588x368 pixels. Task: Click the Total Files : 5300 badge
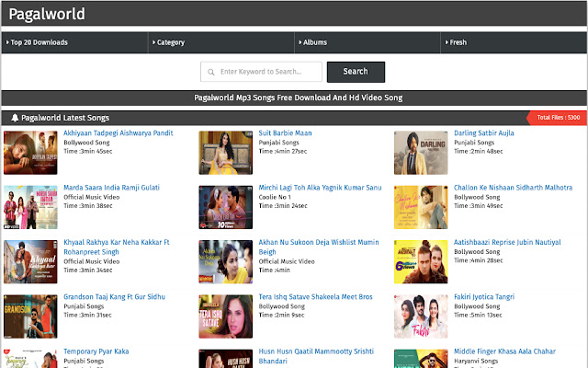pyautogui.click(x=557, y=118)
